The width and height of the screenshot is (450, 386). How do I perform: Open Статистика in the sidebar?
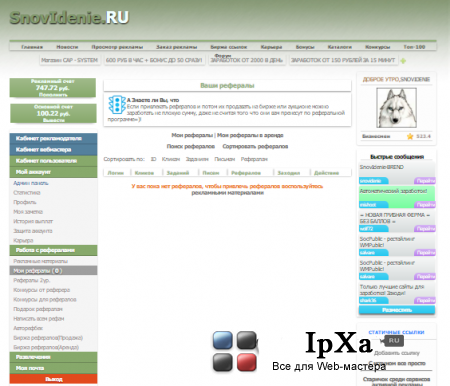27,193
